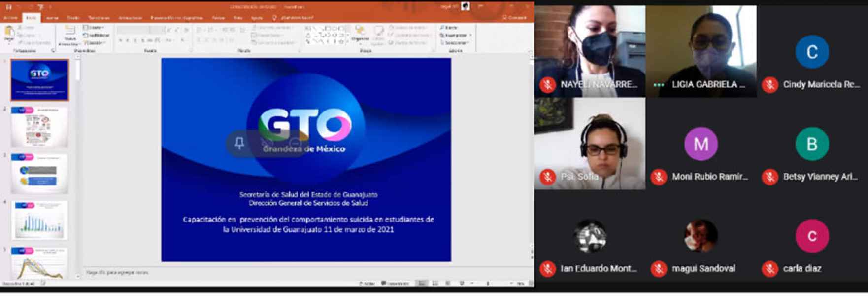This screenshot has height=296, width=868.
Task: Adjust the zoom slider in status bar
Action: point(488,283)
